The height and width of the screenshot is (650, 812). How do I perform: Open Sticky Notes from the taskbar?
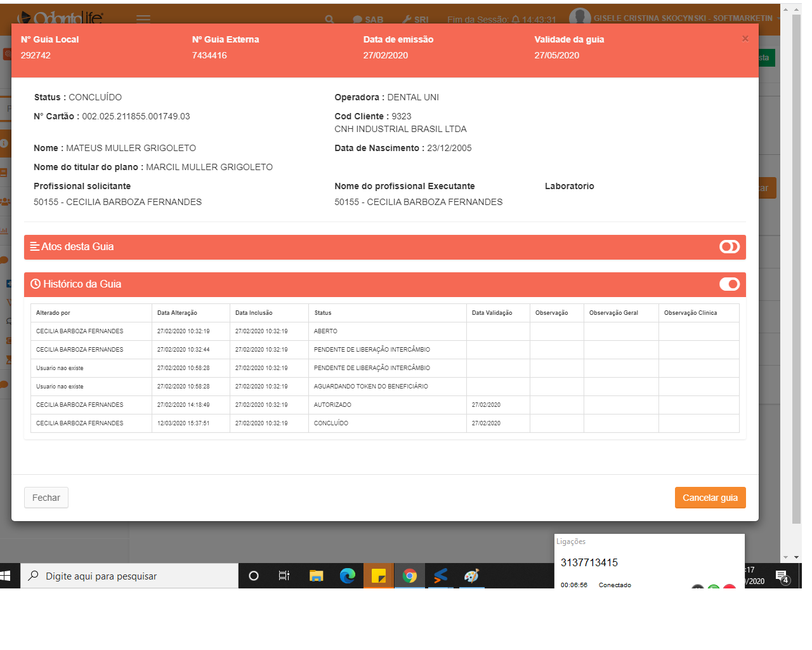coord(379,576)
